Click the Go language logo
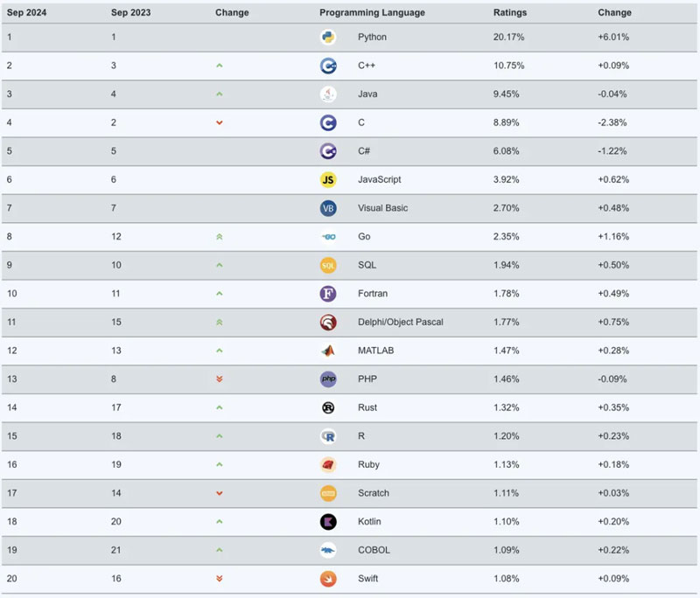Screen dimensions: 700x598 (328, 237)
